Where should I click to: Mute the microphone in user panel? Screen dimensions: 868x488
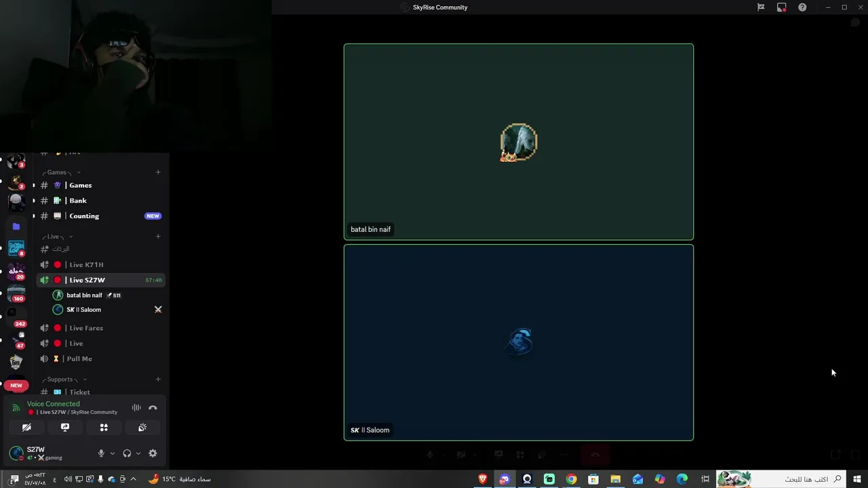(x=101, y=453)
